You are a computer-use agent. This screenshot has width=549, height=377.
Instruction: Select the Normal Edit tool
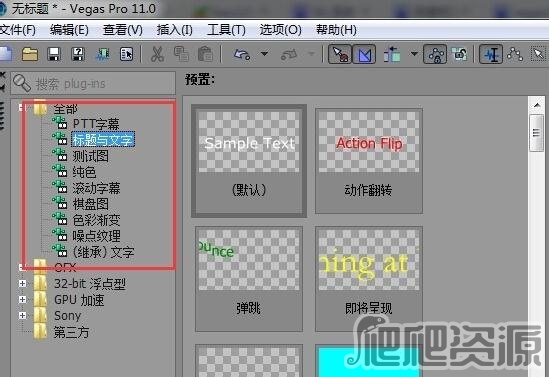tap(491, 54)
